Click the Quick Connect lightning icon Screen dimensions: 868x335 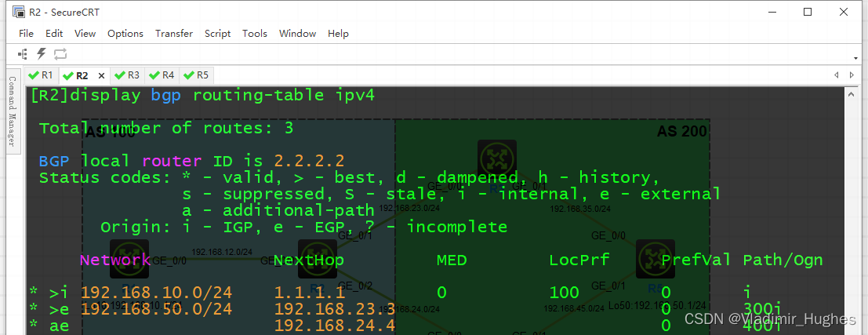(42, 53)
